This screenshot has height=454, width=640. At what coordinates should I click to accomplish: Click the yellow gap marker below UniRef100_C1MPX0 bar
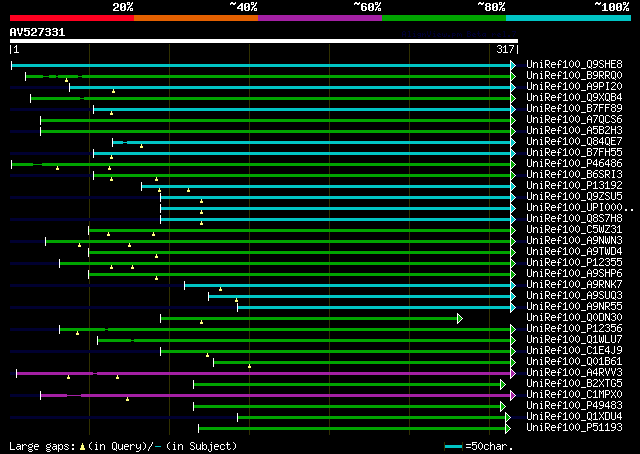pyautogui.click(x=127, y=399)
